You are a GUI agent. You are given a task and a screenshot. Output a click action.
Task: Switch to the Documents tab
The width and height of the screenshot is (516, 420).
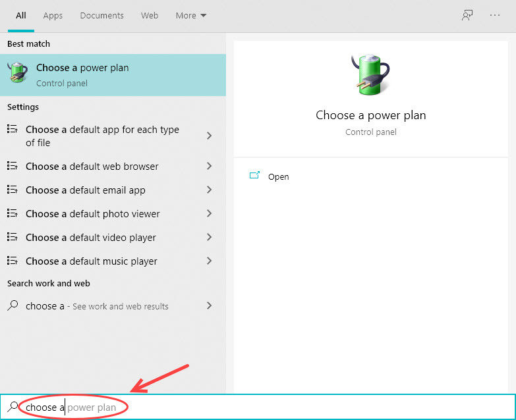[101, 15]
